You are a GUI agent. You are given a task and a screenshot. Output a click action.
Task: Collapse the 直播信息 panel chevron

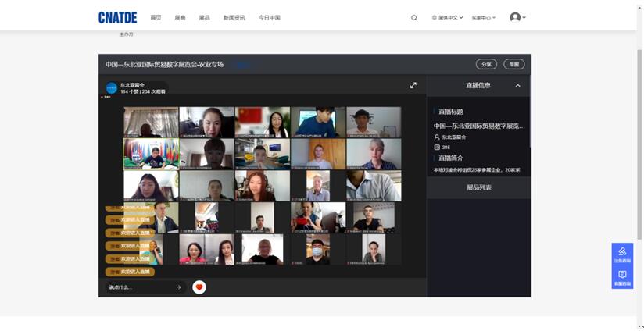(517, 86)
